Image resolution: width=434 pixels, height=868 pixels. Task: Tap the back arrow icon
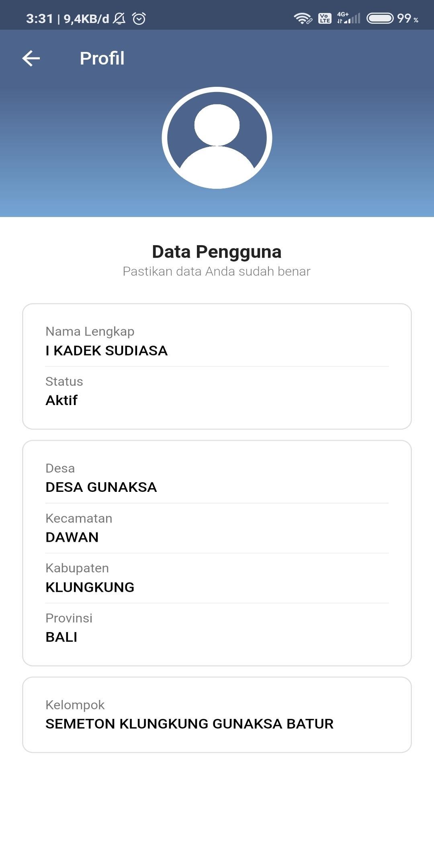tap(31, 58)
